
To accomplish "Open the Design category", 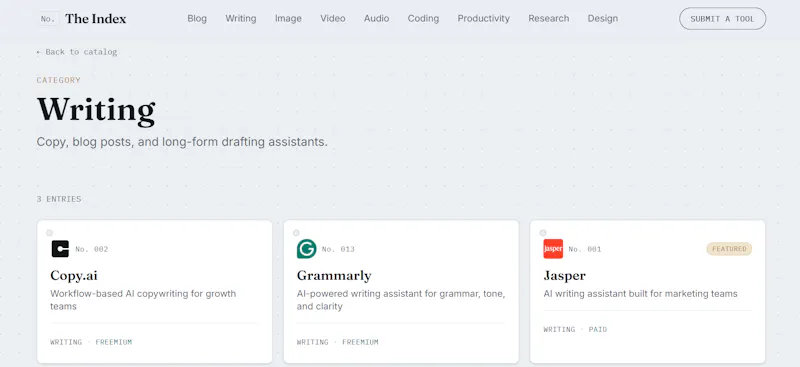I will pos(603,18).
